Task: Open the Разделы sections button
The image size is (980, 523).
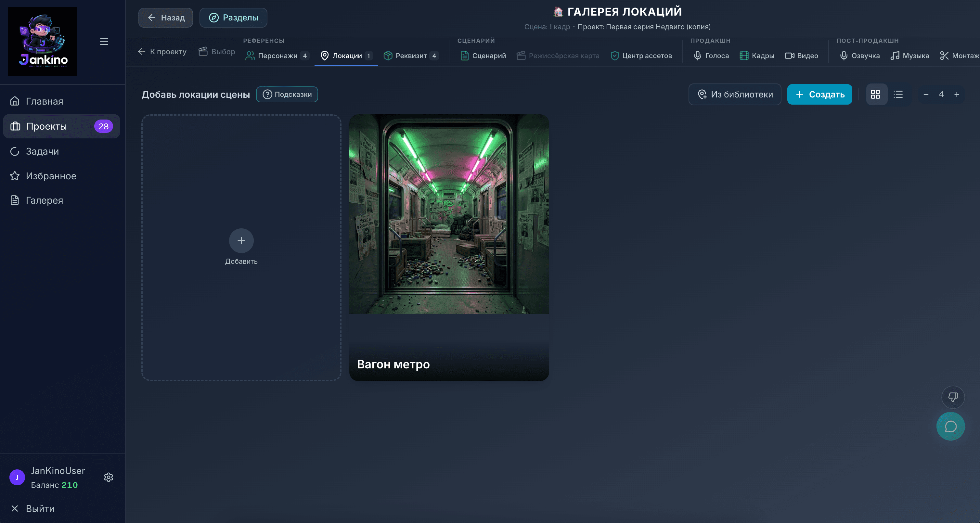Action: pos(233,18)
